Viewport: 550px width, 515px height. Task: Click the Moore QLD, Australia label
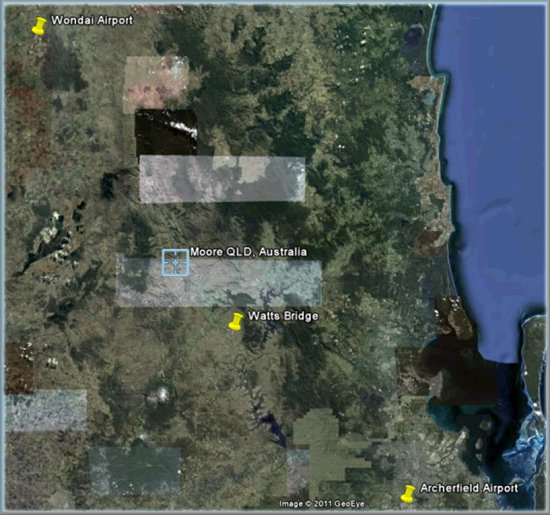(x=248, y=252)
